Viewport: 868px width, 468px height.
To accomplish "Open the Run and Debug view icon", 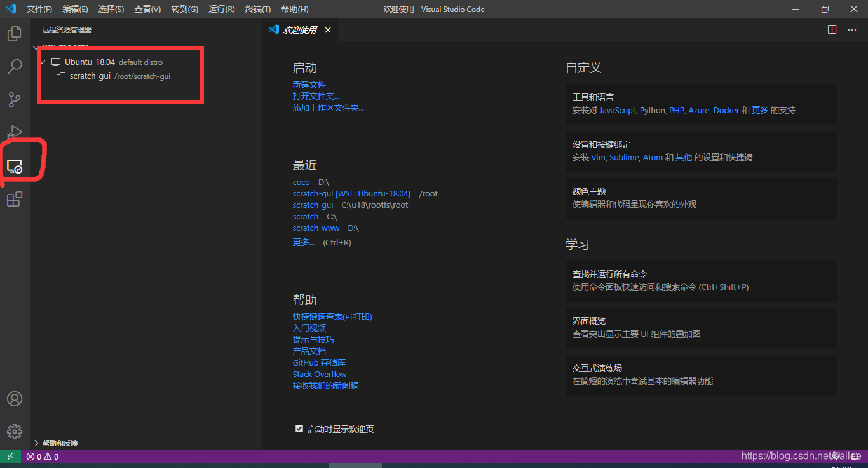I will pos(15,133).
